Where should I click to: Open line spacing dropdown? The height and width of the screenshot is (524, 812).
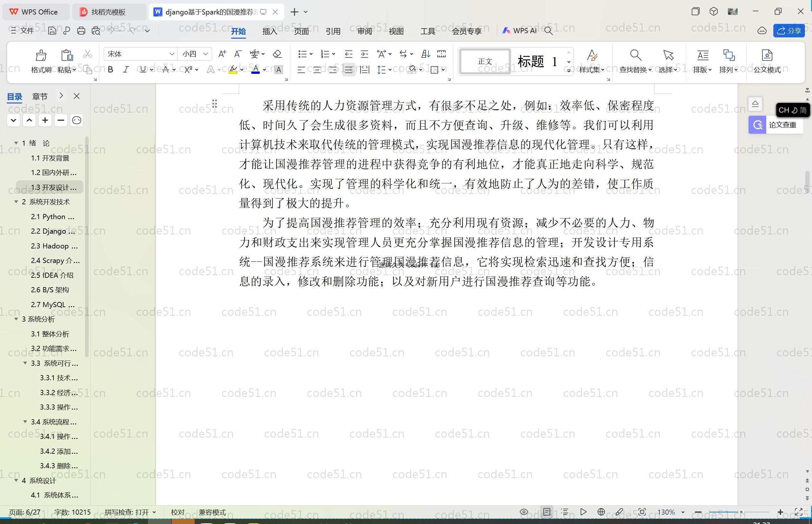click(x=390, y=70)
